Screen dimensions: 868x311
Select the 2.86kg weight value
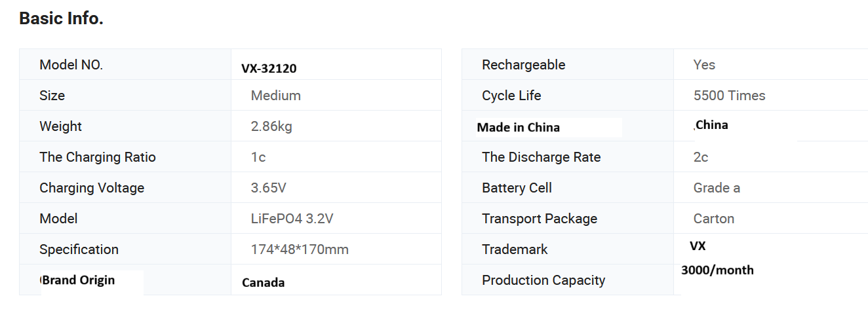point(271,126)
